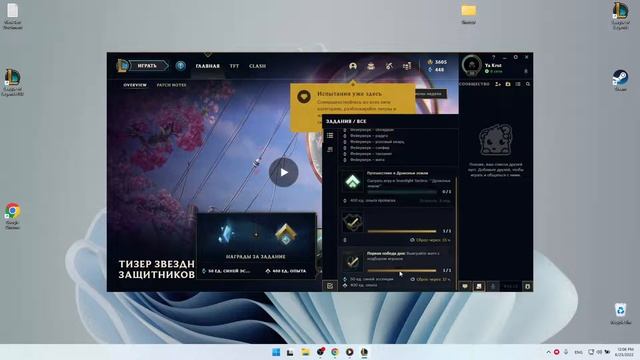
Task: Open the collection icon in top navigation
Action: [x=371, y=66]
